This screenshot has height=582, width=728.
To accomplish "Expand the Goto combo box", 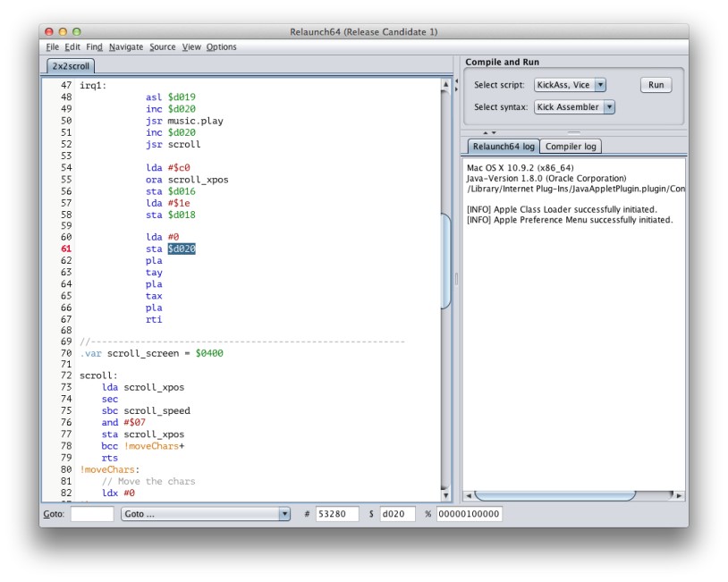I will [284, 514].
